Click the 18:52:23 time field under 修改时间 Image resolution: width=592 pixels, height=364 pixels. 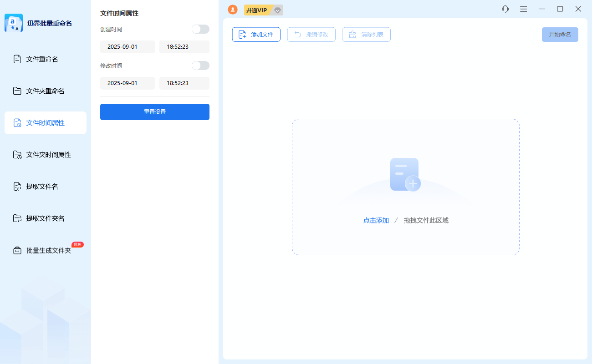184,83
